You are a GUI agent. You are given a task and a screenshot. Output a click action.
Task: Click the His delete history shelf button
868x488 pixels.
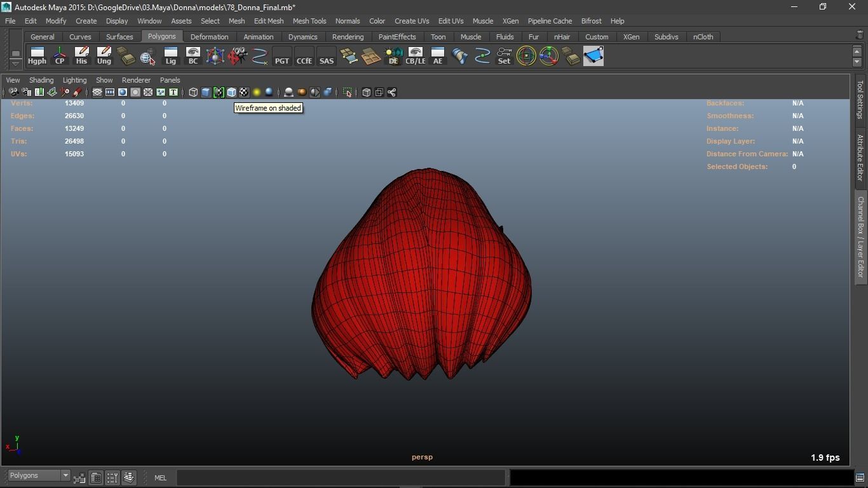pyautogui.click(x=81, y=56)
